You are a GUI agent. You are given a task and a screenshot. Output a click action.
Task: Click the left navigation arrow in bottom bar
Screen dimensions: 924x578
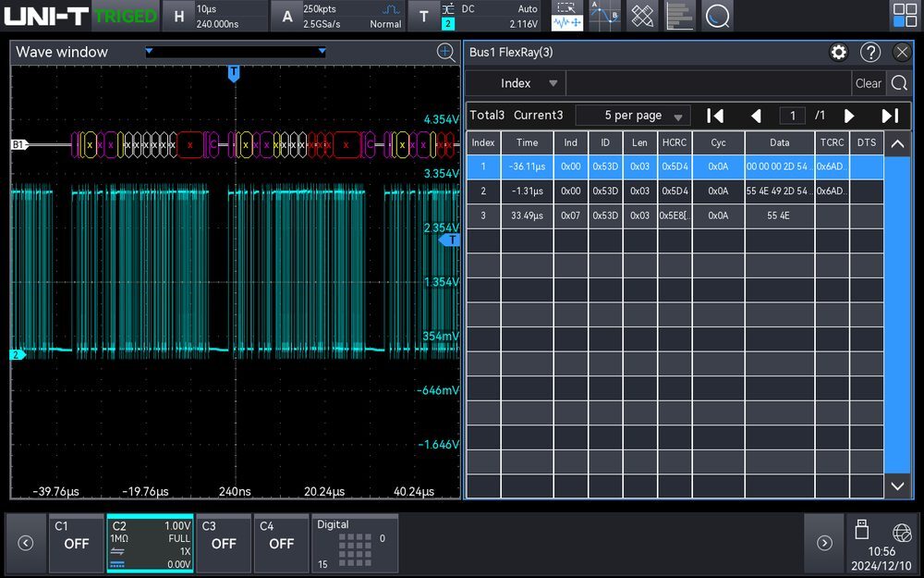click(x=25, y=543)
